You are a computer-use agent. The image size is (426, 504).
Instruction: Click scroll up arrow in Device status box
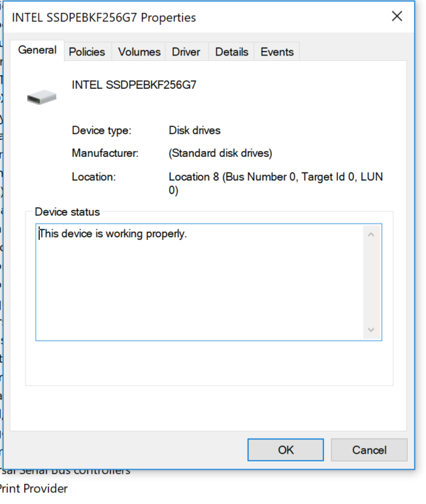[371, 235]
